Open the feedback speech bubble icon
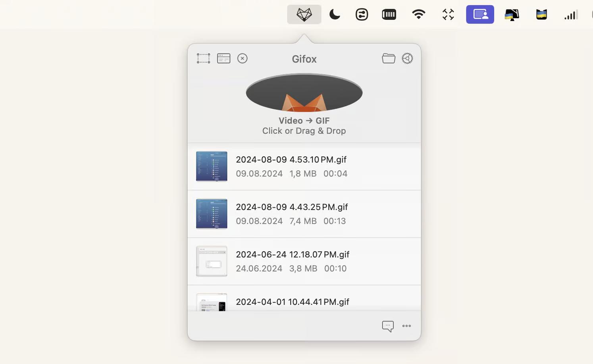 (387, 326)
